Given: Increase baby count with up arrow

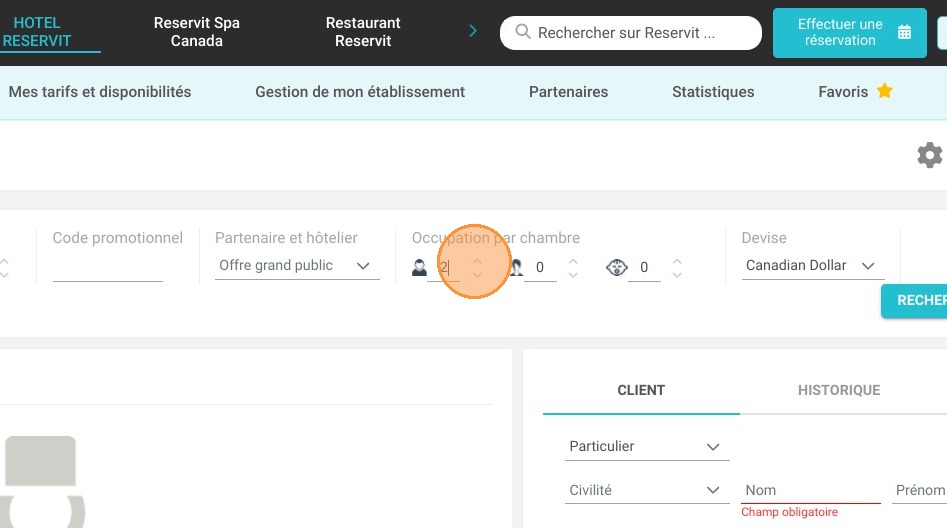Looking at the screenshot, I should click(x=677, y=261).
